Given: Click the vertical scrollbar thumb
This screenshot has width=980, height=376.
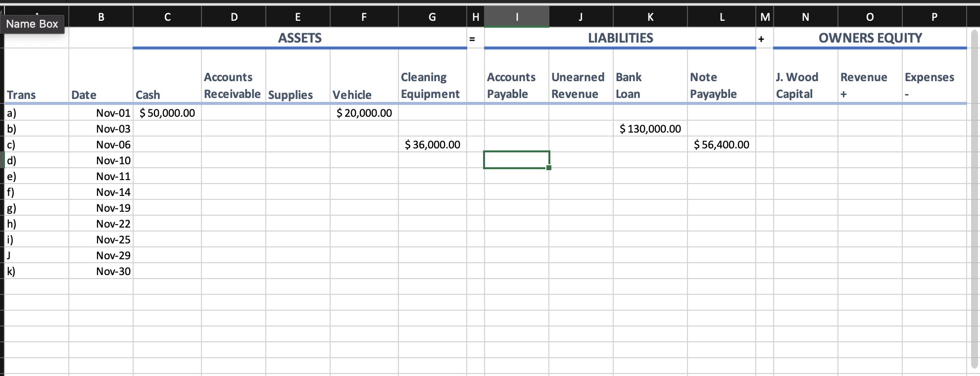Looking at the screenshot, I should (x=975, y=198).
